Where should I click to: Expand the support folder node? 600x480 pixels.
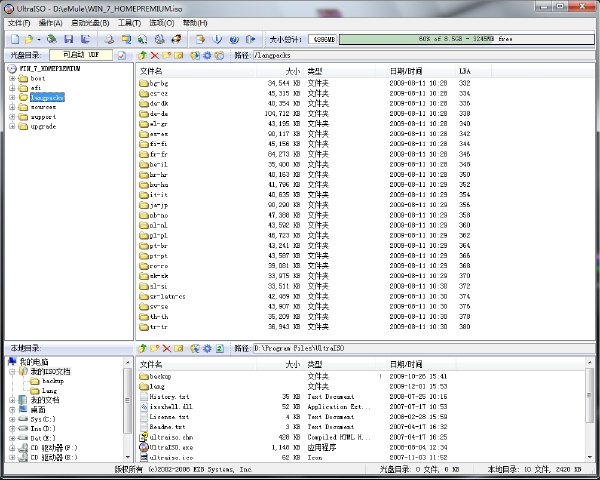(12, 117)
